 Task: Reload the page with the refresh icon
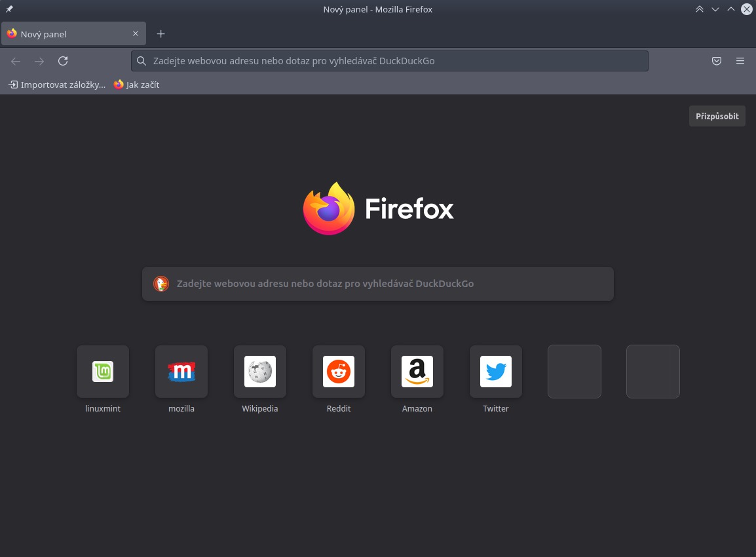pos(63,61)
